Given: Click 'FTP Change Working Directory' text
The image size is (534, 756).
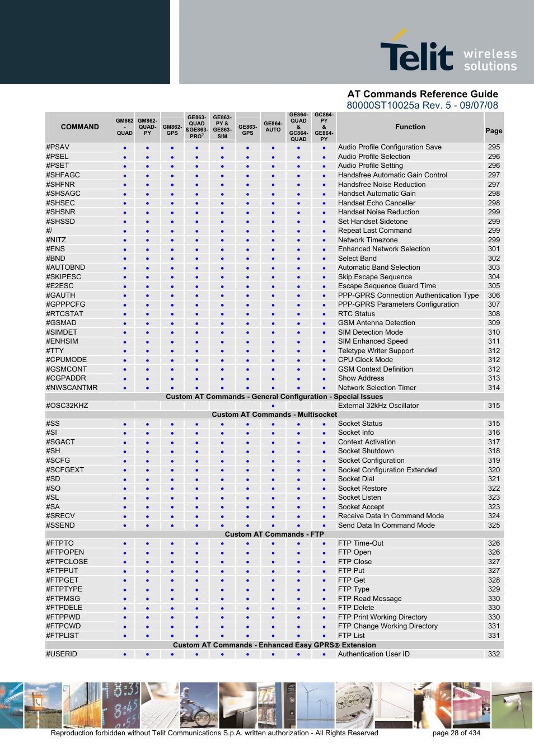Looking at the screenshot, I should [388, 626].
